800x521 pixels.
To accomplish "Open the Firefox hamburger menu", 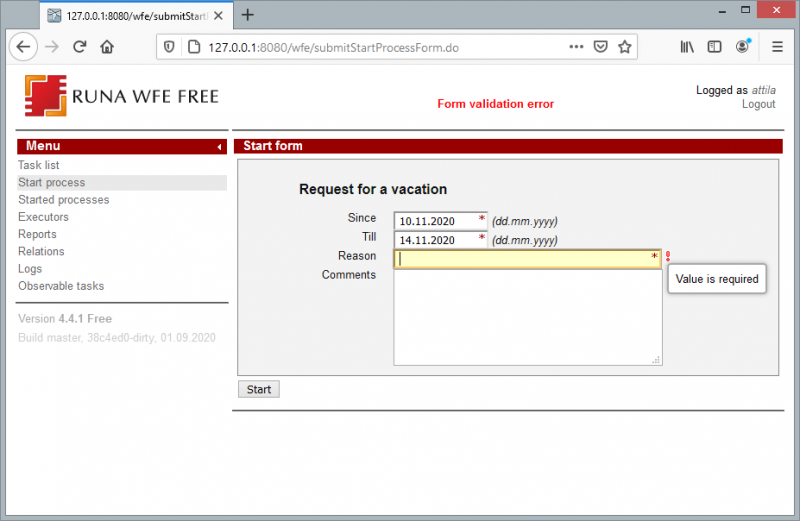I will (x=777, y=46).
